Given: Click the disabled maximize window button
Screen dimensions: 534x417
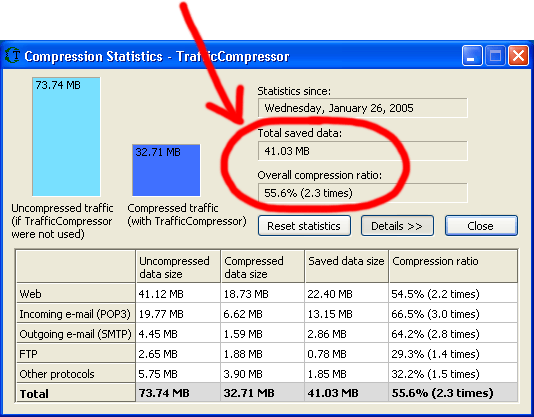Looking at the screenshot, I should [495, 56].
